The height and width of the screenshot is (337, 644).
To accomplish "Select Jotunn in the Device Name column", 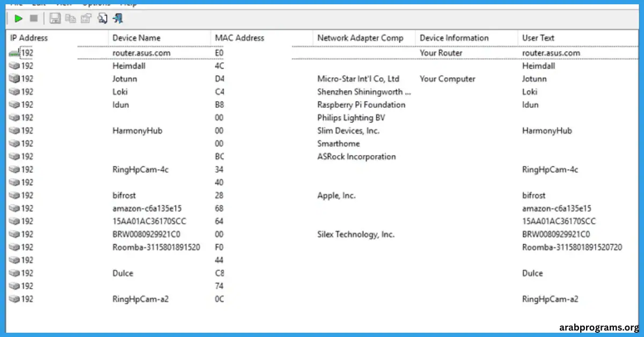I will [125, 79].
